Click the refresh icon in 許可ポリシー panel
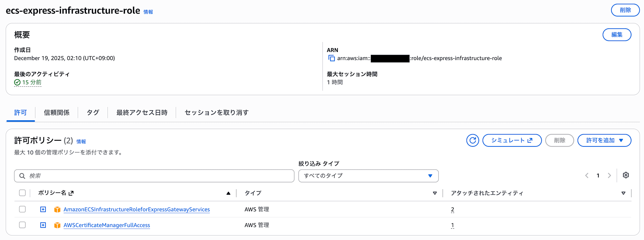The image size is (644, 240). coord(472,140)
